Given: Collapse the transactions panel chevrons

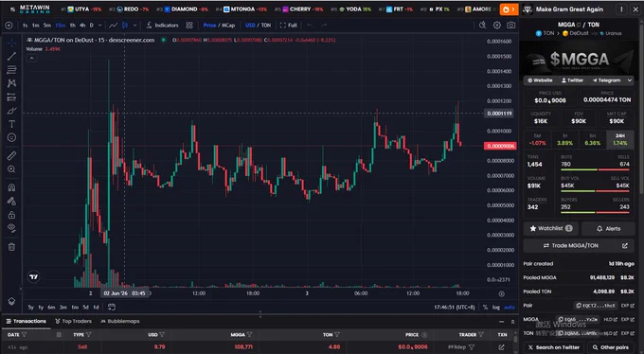Looking at the screenshot, I should pos(512,322).
